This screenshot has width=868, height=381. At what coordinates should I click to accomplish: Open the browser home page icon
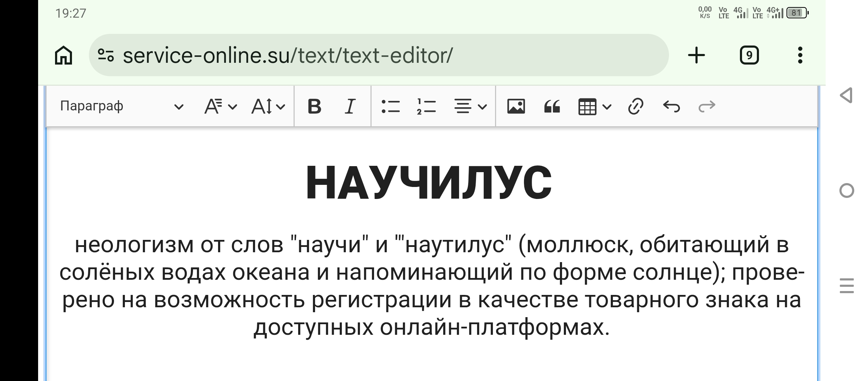[x=64, y=55]
